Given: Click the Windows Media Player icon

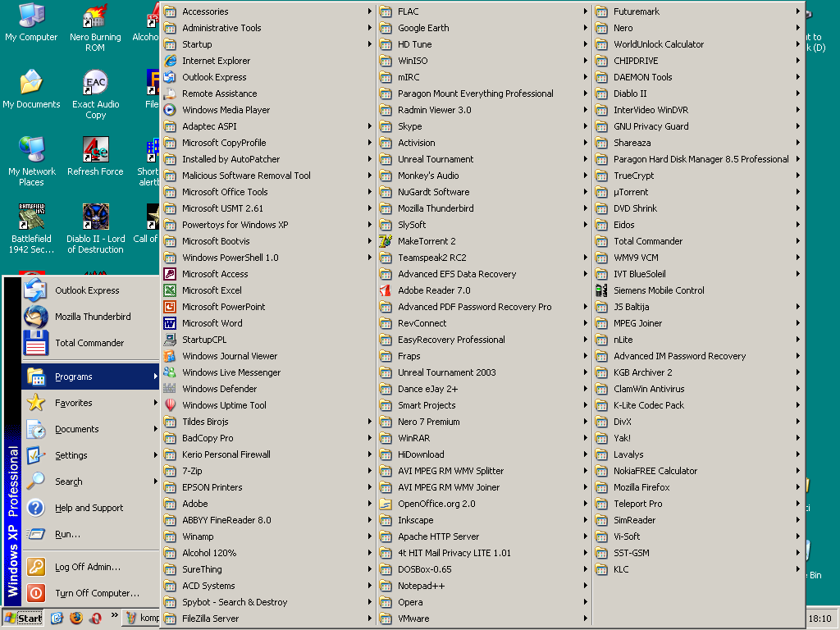Looking at the screenshot, I should [x=170, y=110].
